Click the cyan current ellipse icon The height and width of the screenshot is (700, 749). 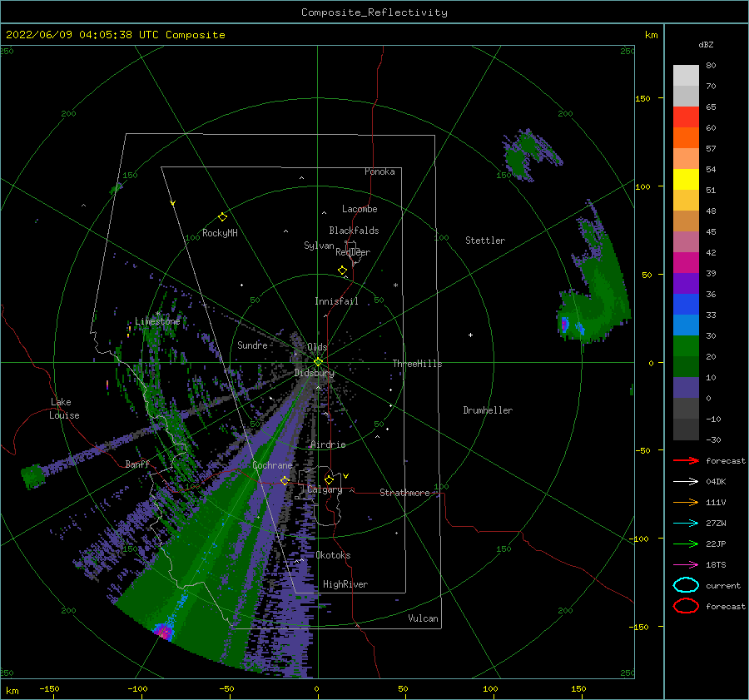686,585
